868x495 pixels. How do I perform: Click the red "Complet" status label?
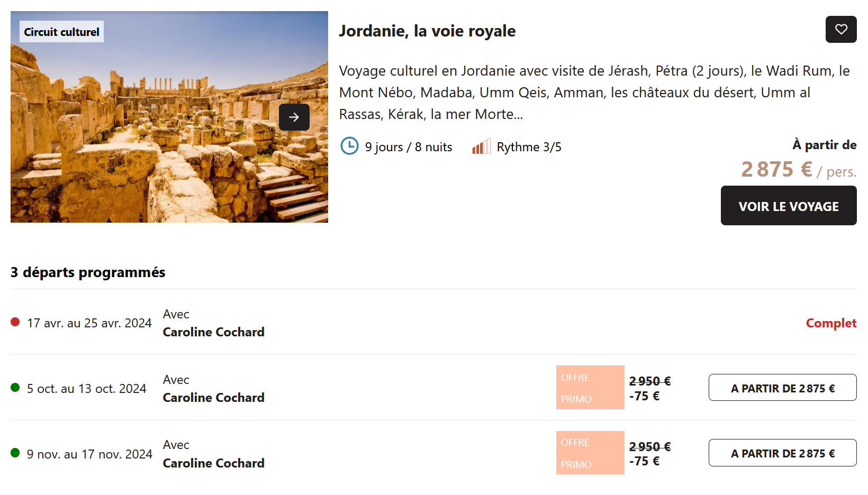click(831, 323)
